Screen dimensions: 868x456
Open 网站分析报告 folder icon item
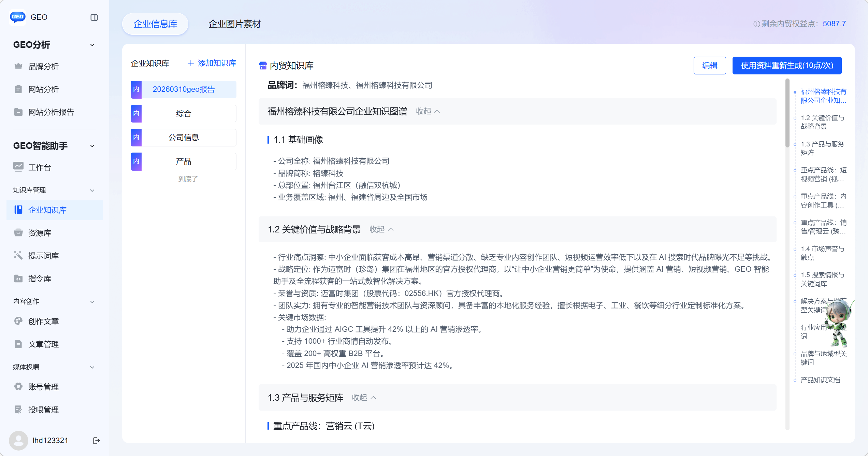(18, 112)
